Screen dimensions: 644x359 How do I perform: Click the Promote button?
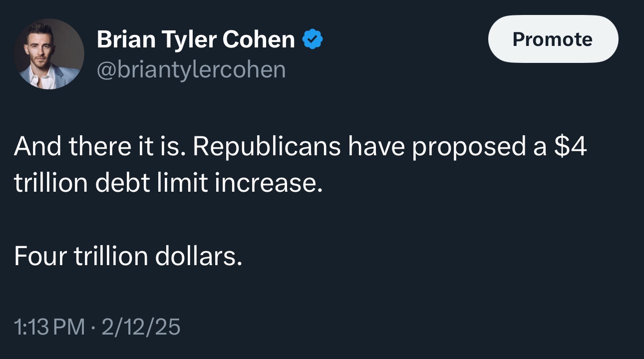553,39
